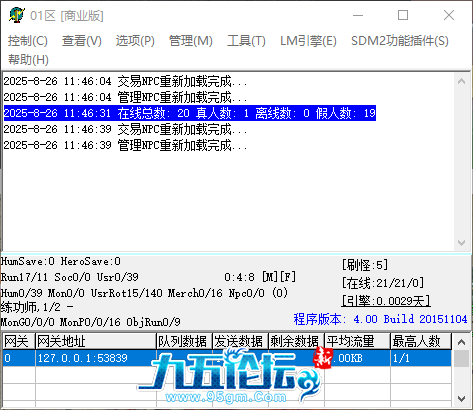The height and width of the screenshot is (410, 473).
Task: Open the 查看(V) menu
Action: [82, 41]
